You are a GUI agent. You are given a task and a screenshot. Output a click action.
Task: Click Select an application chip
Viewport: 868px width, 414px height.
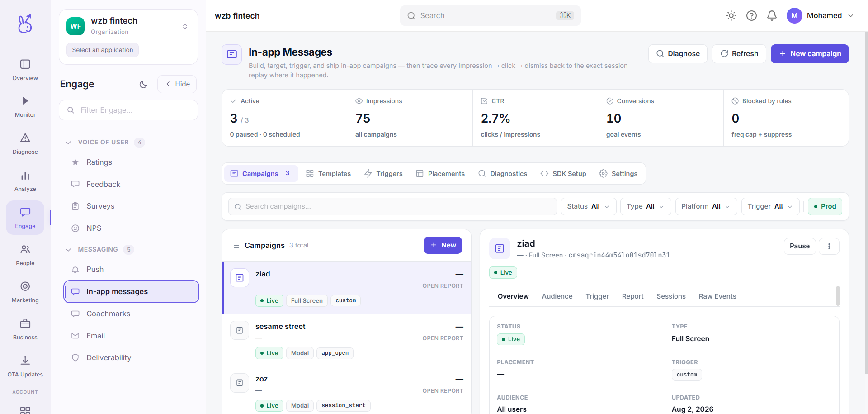click(x=103, y=50)
